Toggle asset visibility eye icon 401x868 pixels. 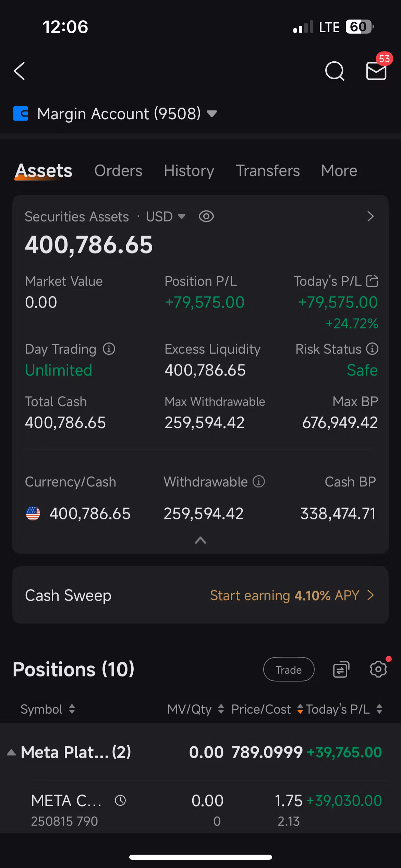click(x=206, y=216)
